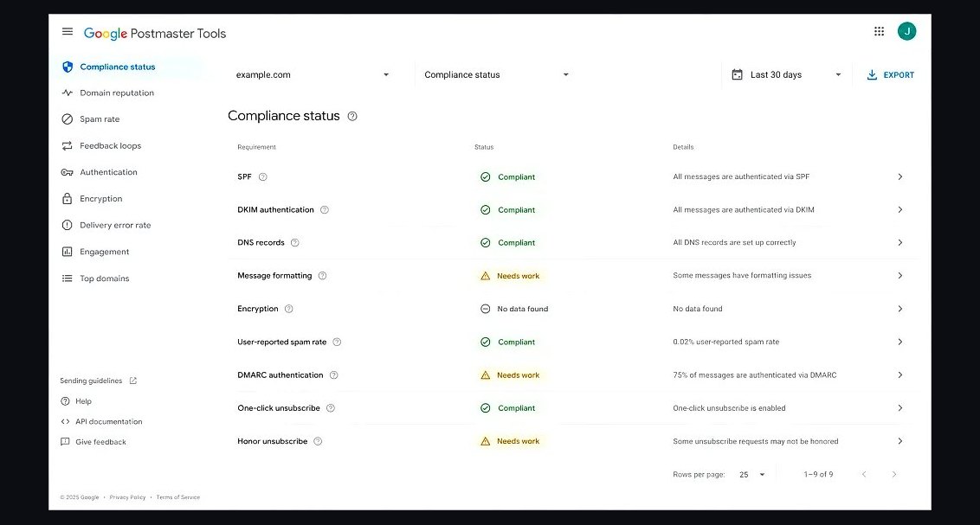
Task: Show help for DNS records
Action: [295, 243]
